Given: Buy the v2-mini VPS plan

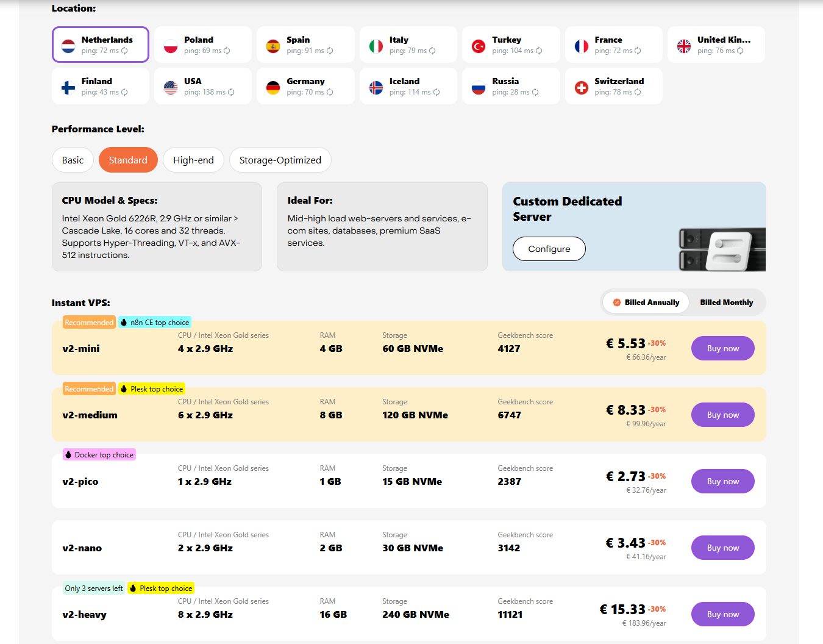Looking at the screenshot, I should tap(722, 349).
